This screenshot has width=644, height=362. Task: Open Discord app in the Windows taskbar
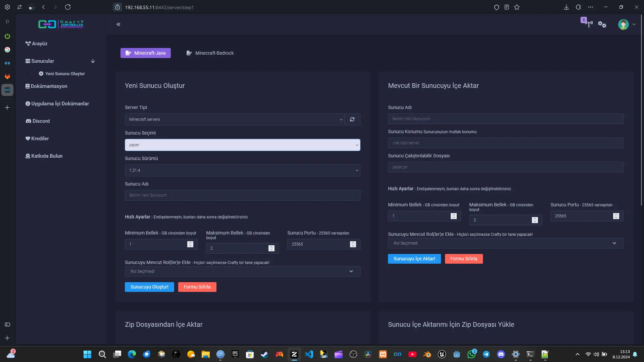coord(501,354)
